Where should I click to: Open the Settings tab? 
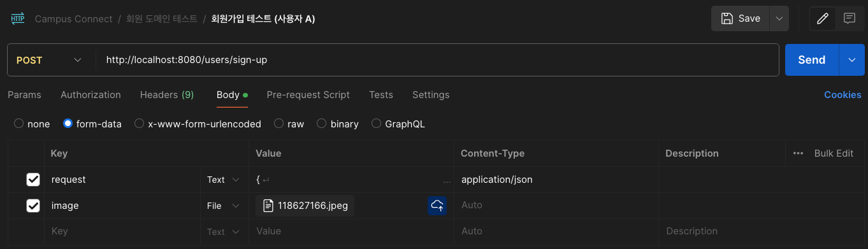[x=431, y=94]
